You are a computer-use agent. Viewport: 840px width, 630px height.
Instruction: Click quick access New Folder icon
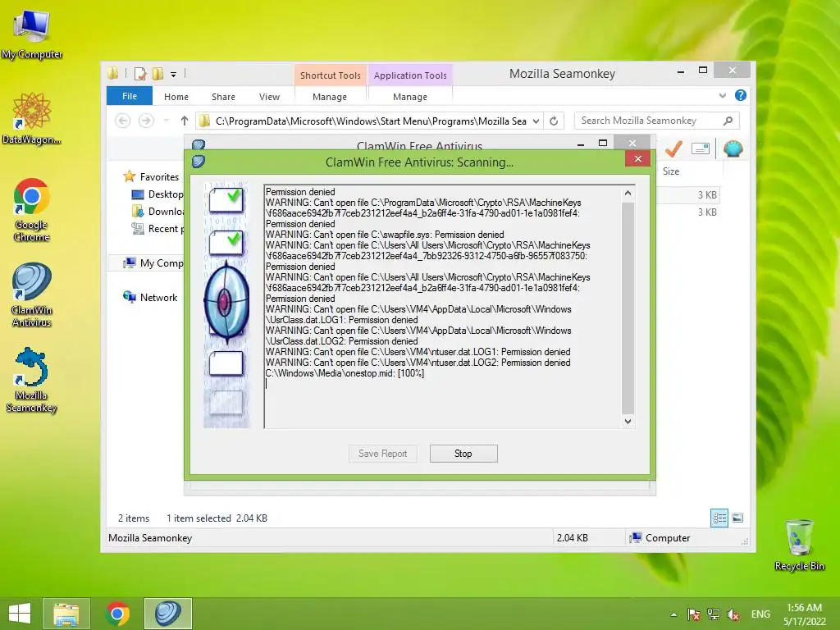tap(157, 73)
